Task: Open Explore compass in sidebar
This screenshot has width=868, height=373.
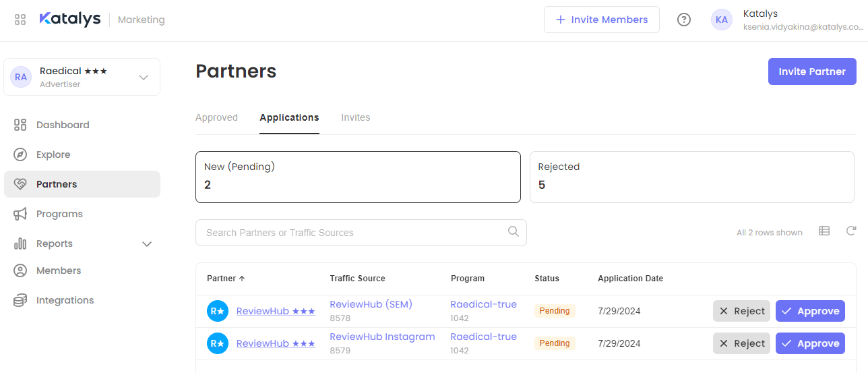Action: (53, 154)
